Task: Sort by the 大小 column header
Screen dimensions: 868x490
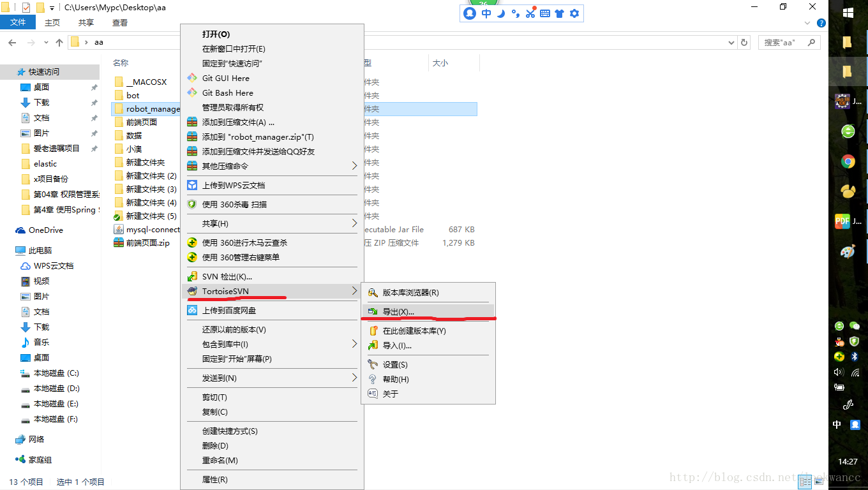Action: [x=440, y=63]
